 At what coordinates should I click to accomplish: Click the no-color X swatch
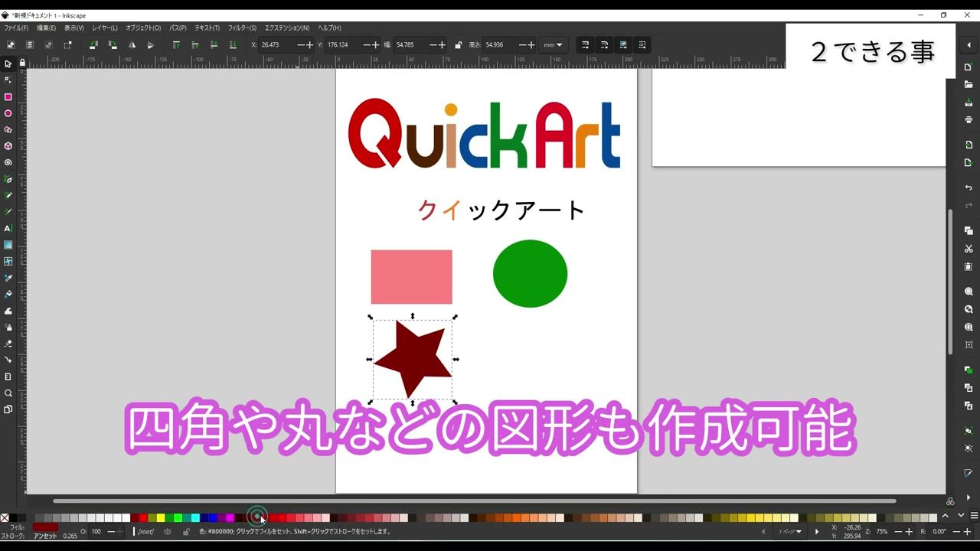pyautogui.click(x=5, y=518)
